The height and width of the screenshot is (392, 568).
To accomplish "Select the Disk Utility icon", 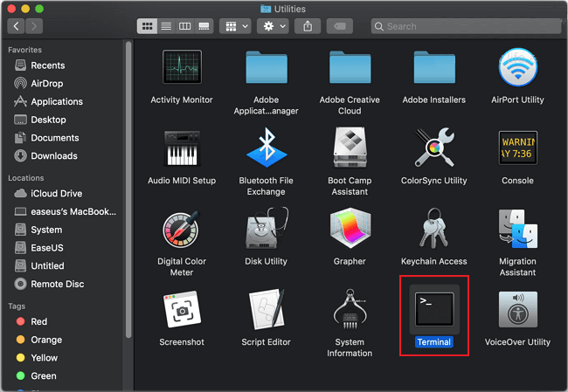I will 267,228.
